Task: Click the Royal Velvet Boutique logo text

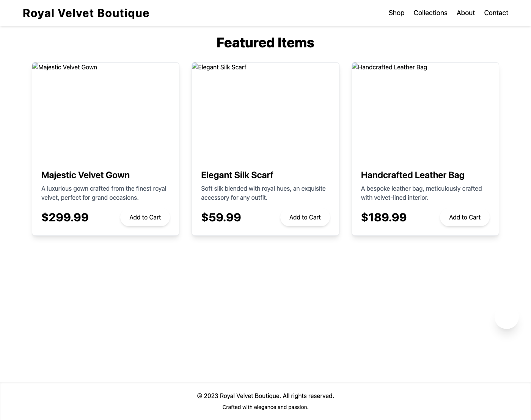Action: pos(86,13)
